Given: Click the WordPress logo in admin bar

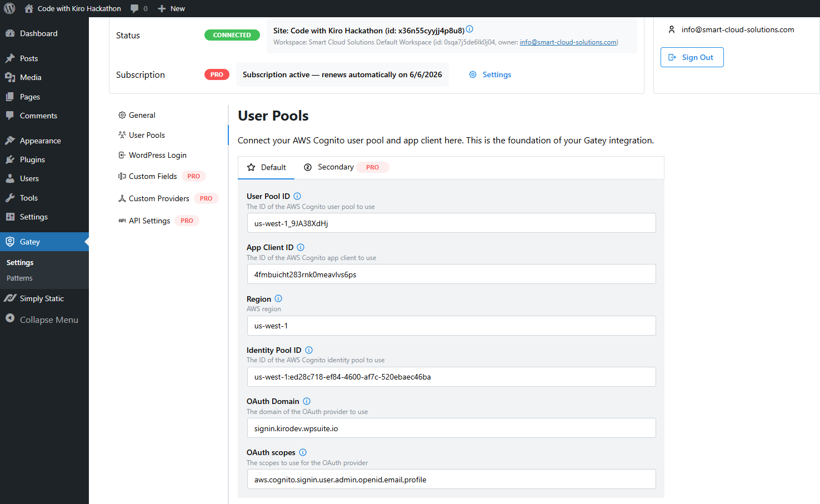Looking at the screenshot, I should point(9,8).
